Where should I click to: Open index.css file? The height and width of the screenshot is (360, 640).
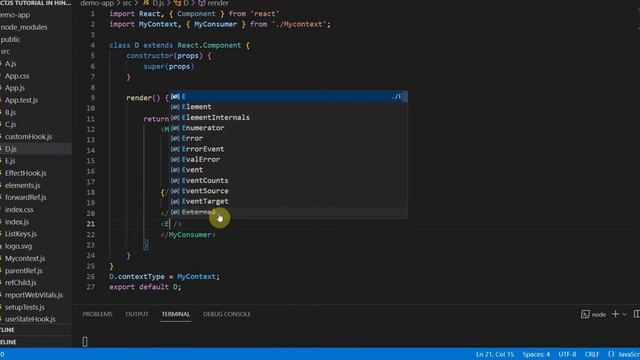[x=19, y=210]
